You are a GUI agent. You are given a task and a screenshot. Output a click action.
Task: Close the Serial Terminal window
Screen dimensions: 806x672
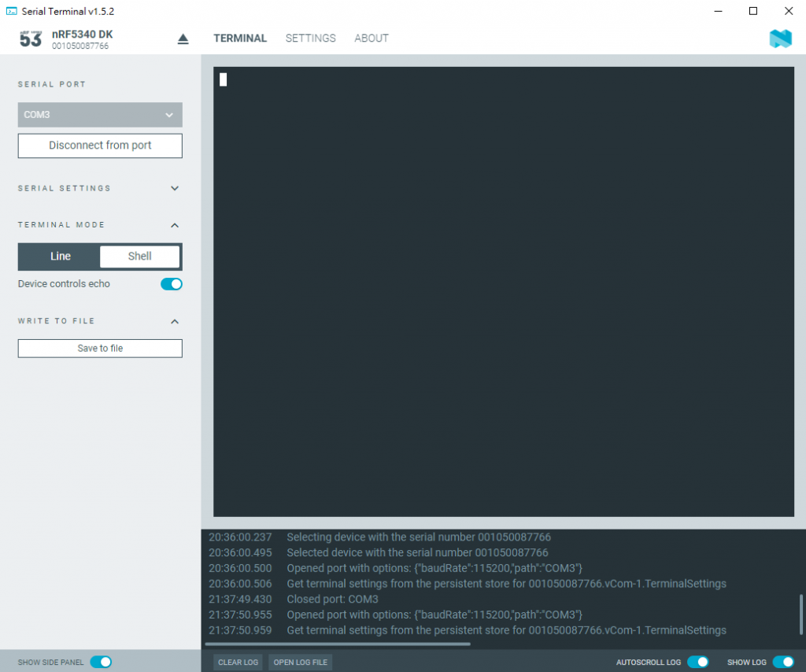tap(789, 11)
